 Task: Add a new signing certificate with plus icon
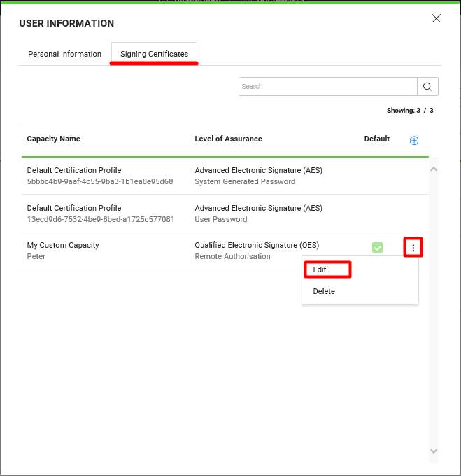click(x=413, y=141)
